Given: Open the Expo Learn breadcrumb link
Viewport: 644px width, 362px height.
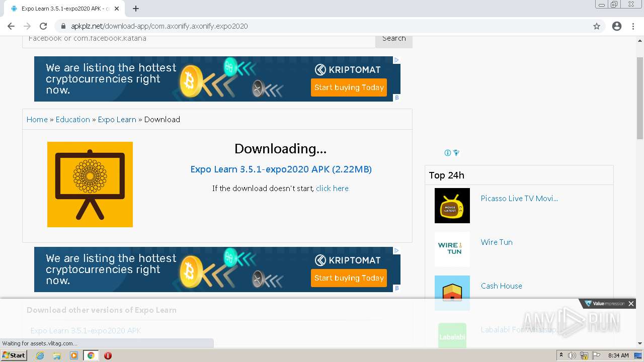Looking at the screenshot, I should [117, 120].
